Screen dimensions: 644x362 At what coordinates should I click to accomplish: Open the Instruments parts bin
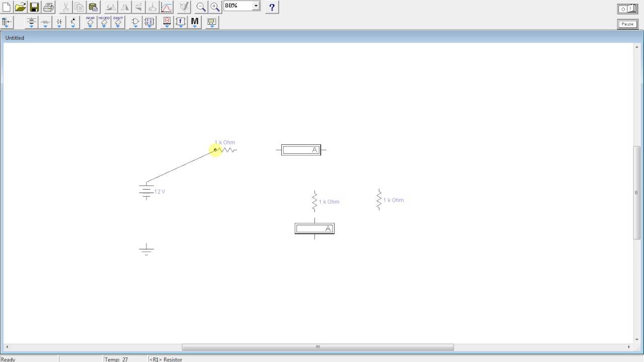tap(212, 22)
